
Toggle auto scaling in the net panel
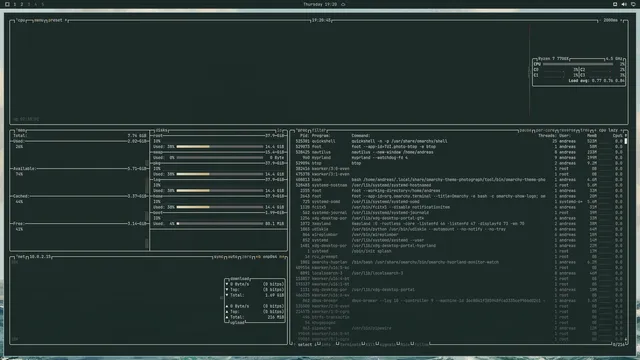coord(233,257)
